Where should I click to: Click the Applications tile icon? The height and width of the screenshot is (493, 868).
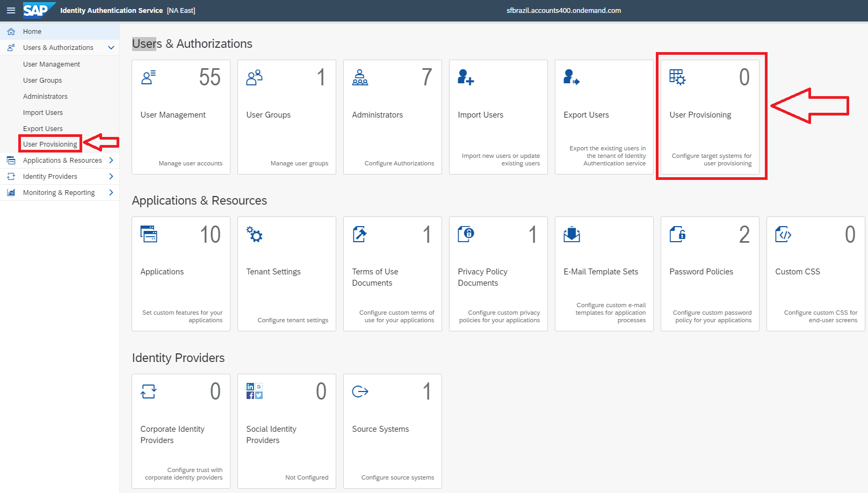149,234
